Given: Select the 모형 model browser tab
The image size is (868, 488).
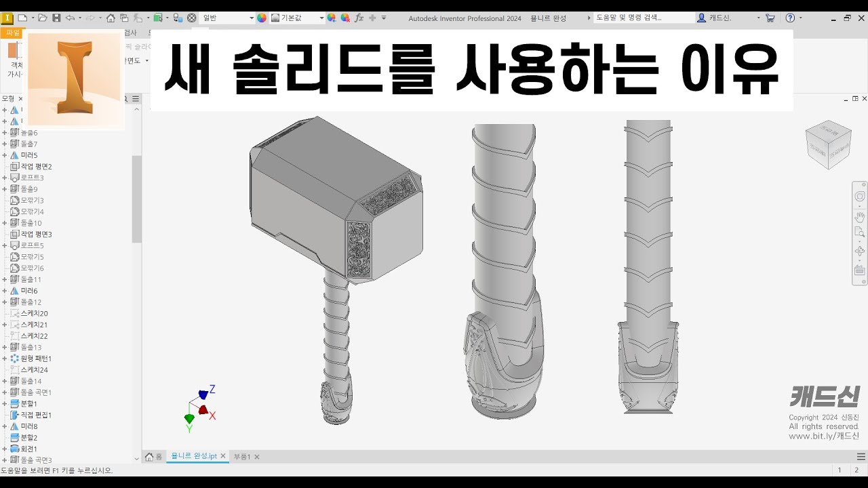Looking at the screenshot, I should (x=8, y=99).
